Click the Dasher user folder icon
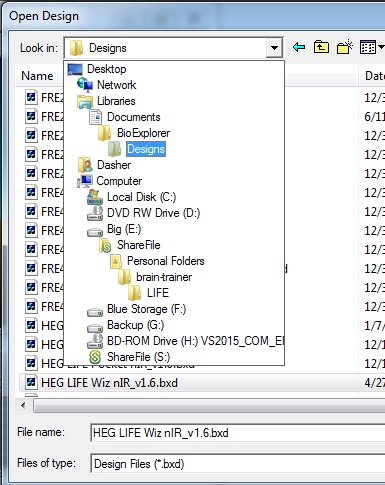Image resolution: width=385 pixels, height=485 pixels. [x=85, y=165]
